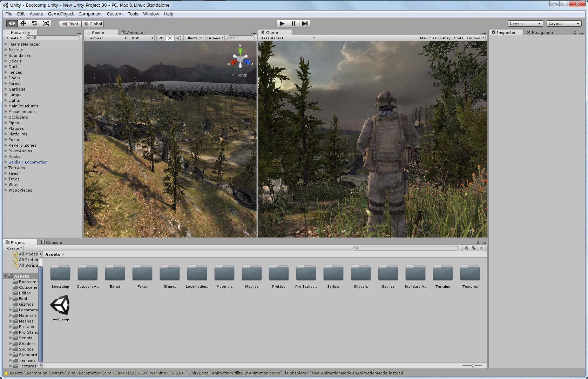Screen dimensions: 588x379
Task: Open the Project Create button
Action: tap(14, 248)
